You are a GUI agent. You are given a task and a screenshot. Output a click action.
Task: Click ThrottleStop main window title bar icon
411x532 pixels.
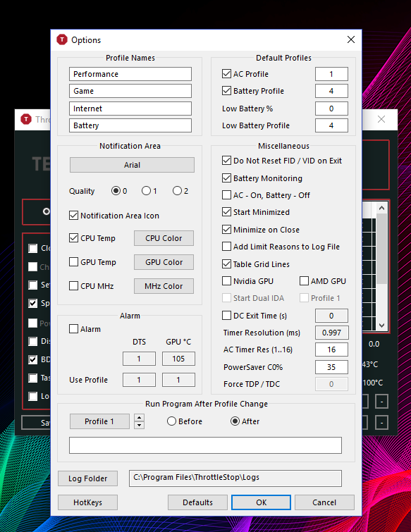pos(26,119)
